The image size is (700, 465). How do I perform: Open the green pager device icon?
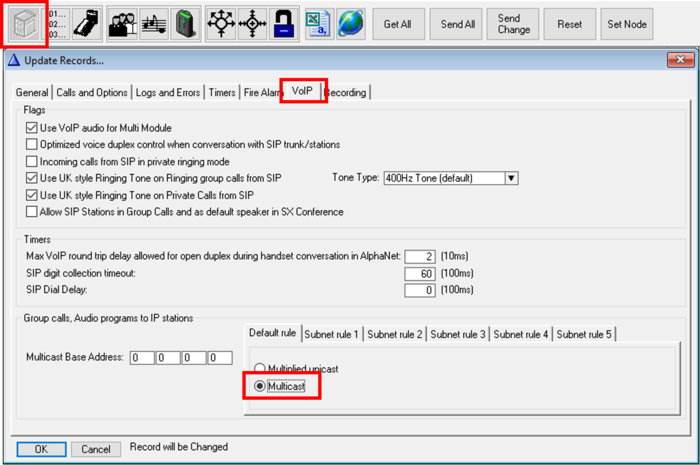point(185,24)
